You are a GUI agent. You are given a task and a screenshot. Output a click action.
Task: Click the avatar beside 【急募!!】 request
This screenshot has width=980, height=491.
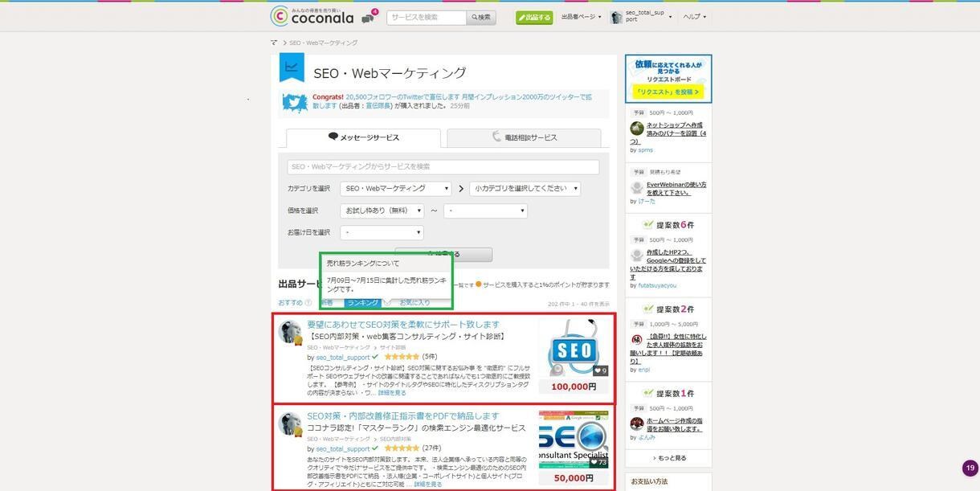pyautogui.click(x=637, y=340)
